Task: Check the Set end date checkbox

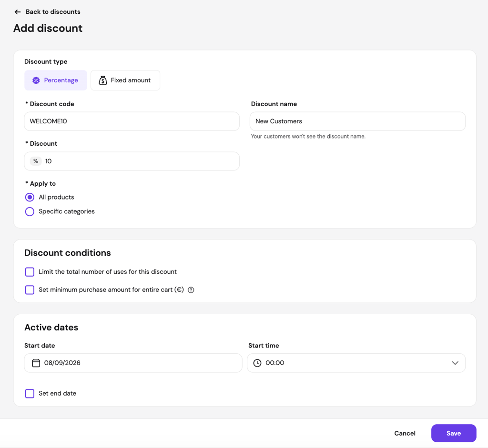Action: tap(30, 394)
